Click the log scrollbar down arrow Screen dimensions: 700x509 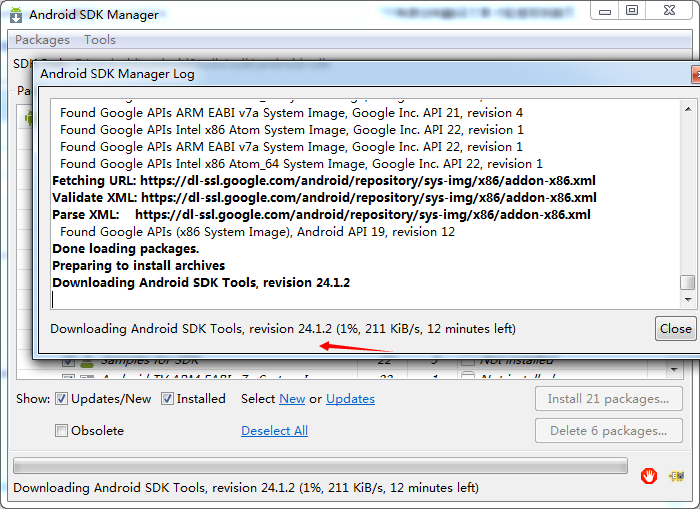click(x=688, y=300)
